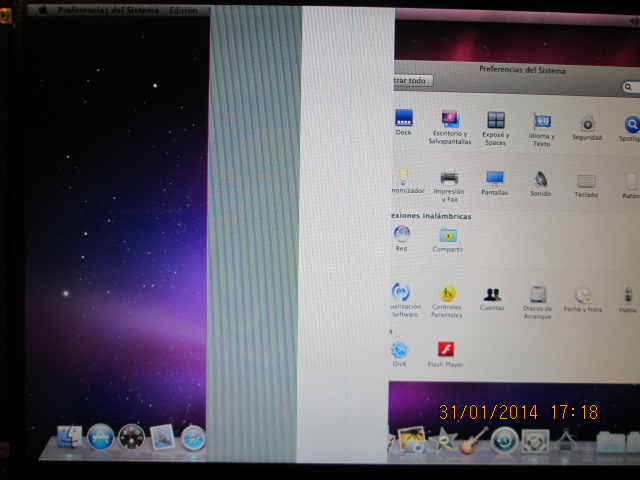Open Escritorio y Salvapantallas preferences
640x480 pixels.
[x=450, y=120]
